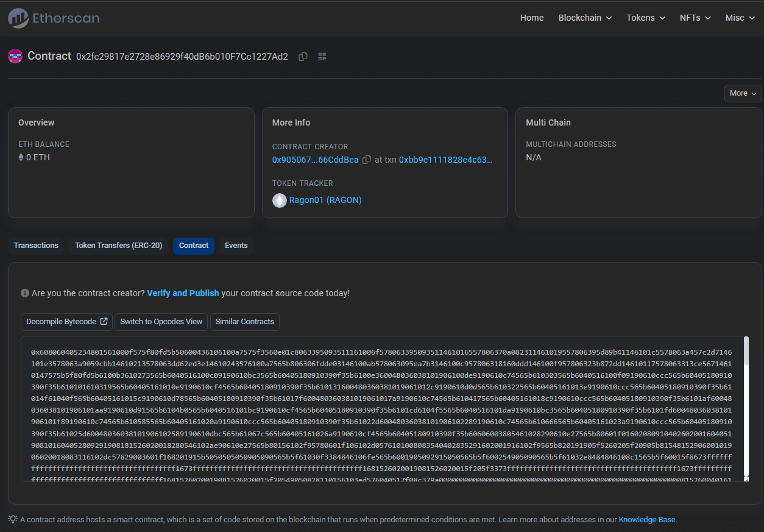Click the 0 ETH balance value

point(38,157)
